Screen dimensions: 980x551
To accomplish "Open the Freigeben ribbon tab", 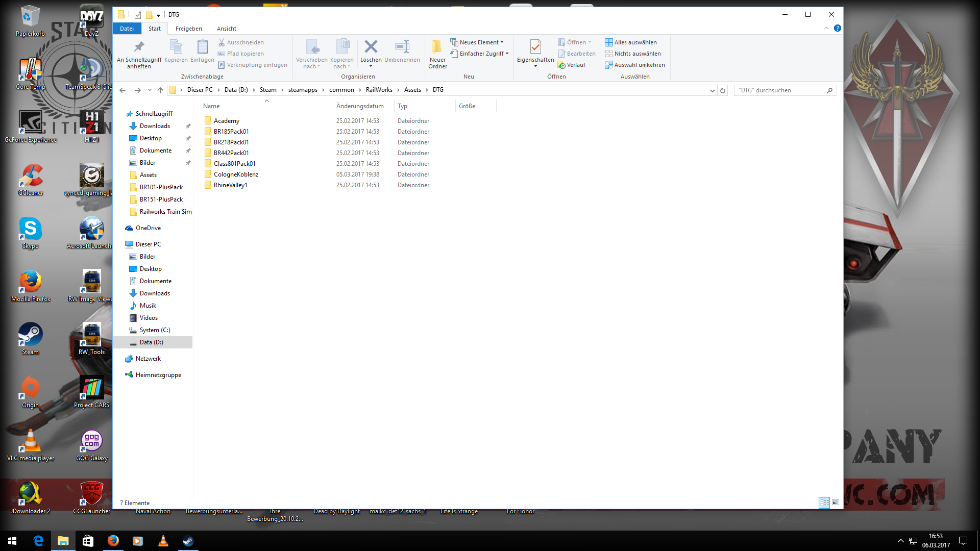I will tap(188, 29).
